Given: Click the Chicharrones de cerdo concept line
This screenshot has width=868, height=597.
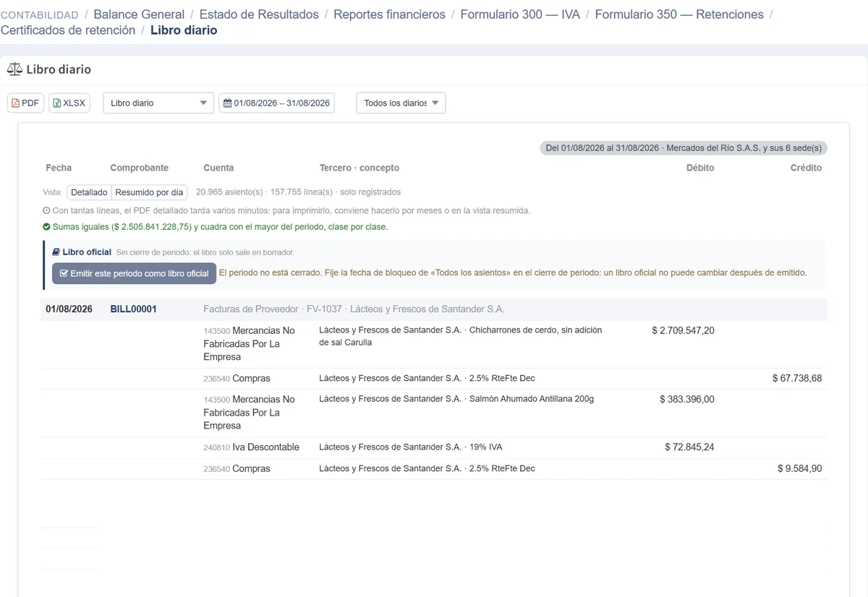Looking at the screenshot, I should coord(461,336).
